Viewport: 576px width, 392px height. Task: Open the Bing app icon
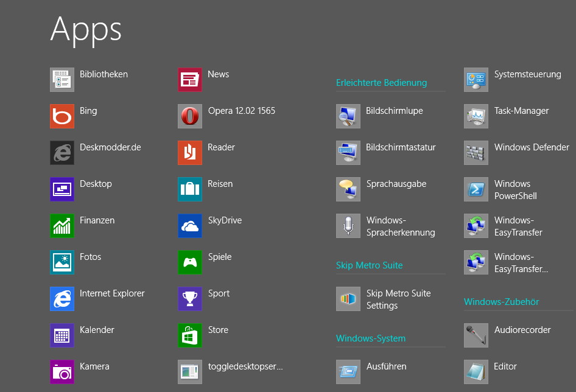[62, 116]
